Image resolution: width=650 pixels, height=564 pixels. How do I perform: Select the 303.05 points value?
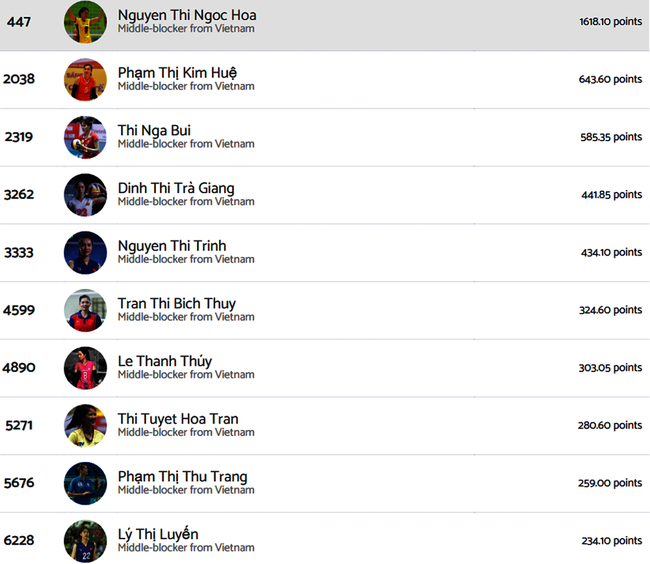click(610, 368)
